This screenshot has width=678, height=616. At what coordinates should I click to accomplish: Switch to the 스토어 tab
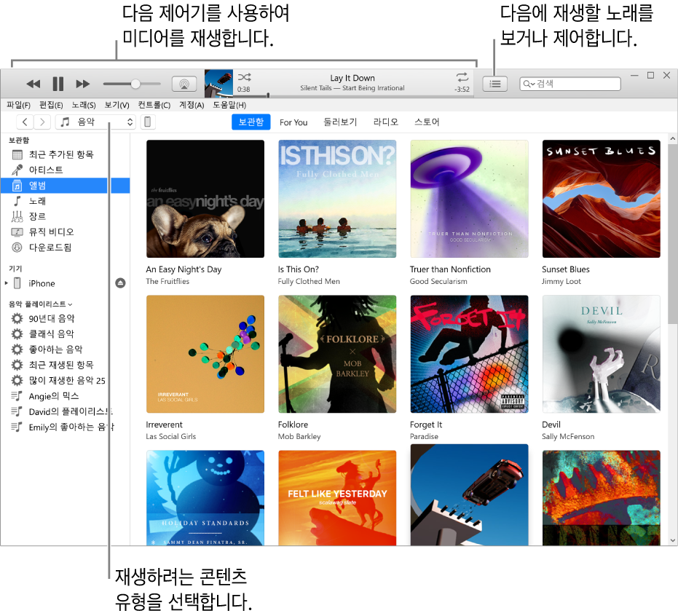point(427,122)
